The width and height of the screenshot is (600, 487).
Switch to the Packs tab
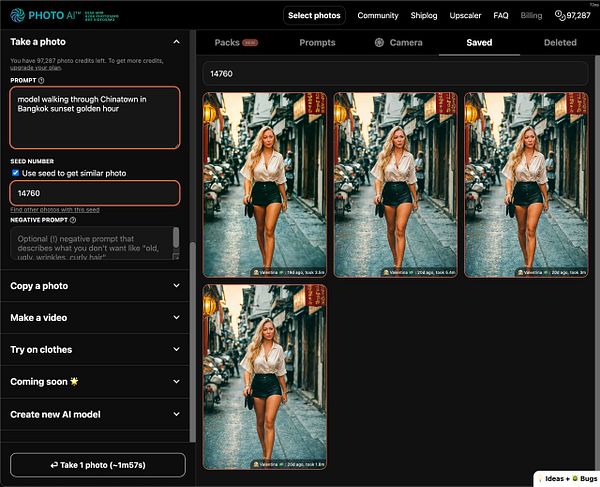click(236, 42)
